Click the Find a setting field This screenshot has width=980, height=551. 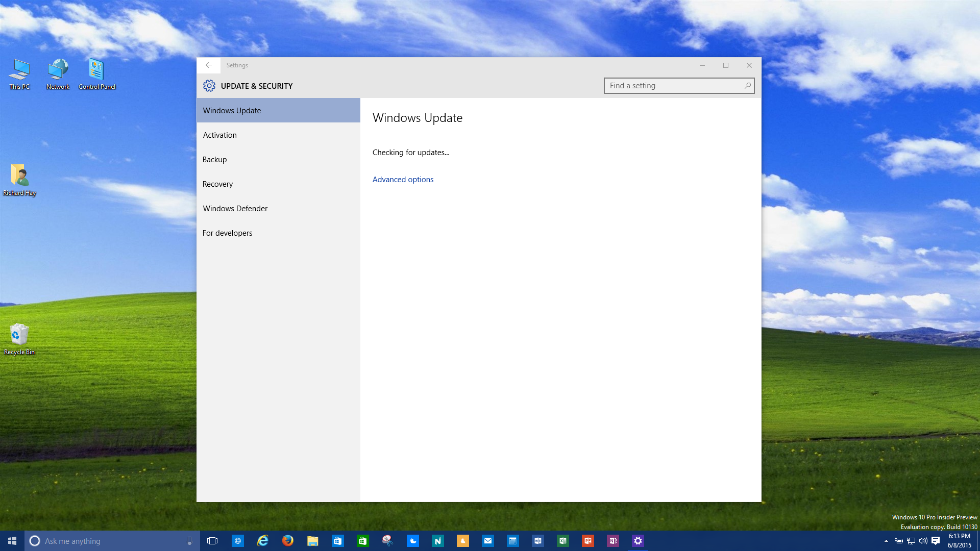point(674,86)
